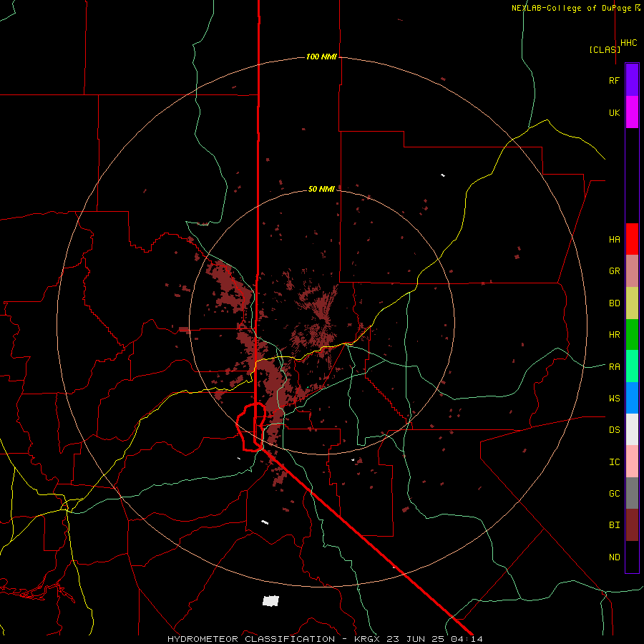Click the "NEXLAB-College of DuPage" header text
The image size is (644, 644).
tap(571, 8)
